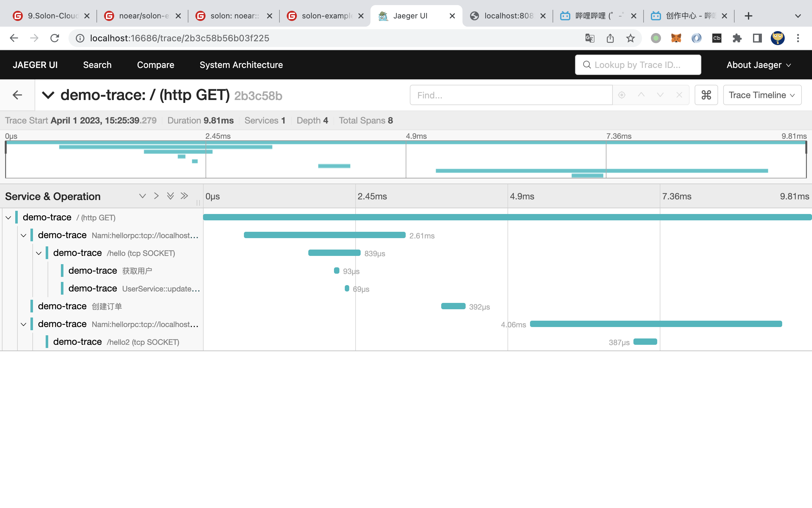
Task: Open About Jaeger dropdown menu
Action: pyautogui.click(x=759, y=65)
